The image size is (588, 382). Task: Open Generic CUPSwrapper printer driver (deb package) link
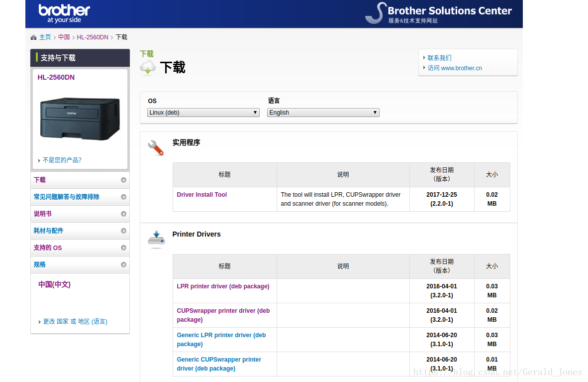[x=219, y=364]
